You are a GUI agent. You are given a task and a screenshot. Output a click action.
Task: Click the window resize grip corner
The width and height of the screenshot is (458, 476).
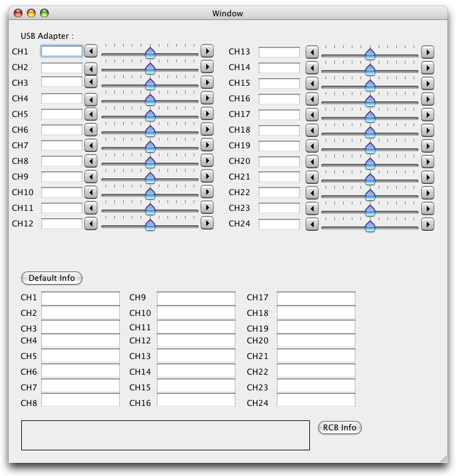(x=444, y=459)
